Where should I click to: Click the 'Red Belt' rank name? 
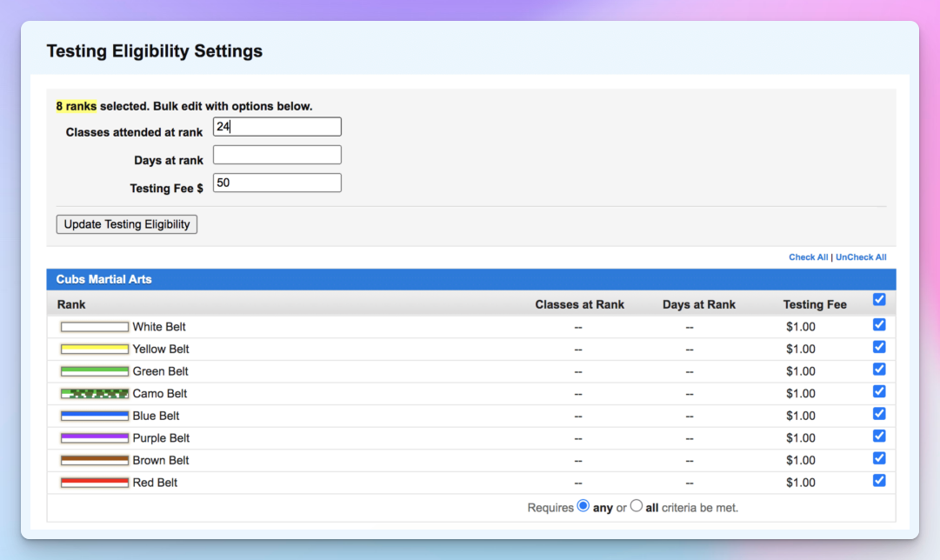tap(155, 482)
